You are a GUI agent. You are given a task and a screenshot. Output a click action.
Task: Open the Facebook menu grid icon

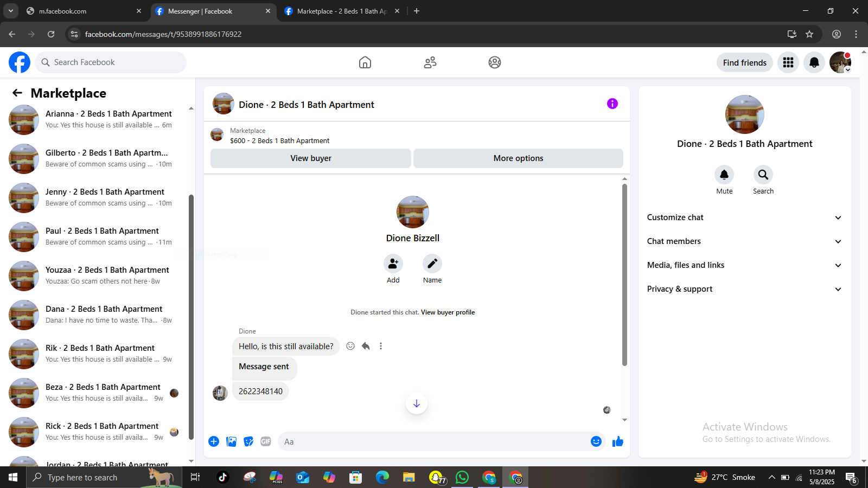click(788, 62)
